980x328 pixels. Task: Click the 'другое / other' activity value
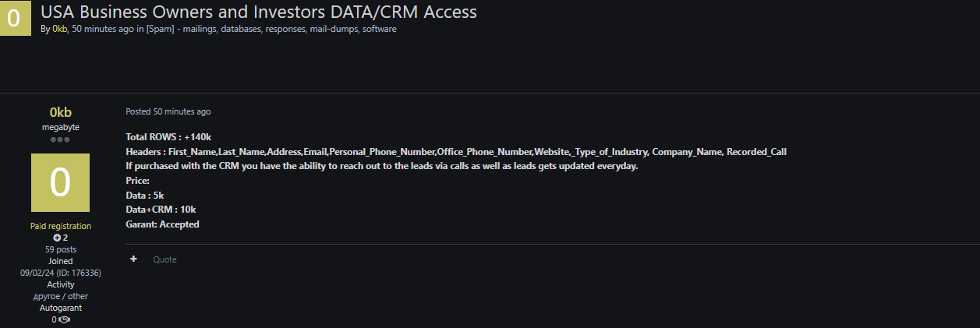pyautogui.click(x=60, y=296)
